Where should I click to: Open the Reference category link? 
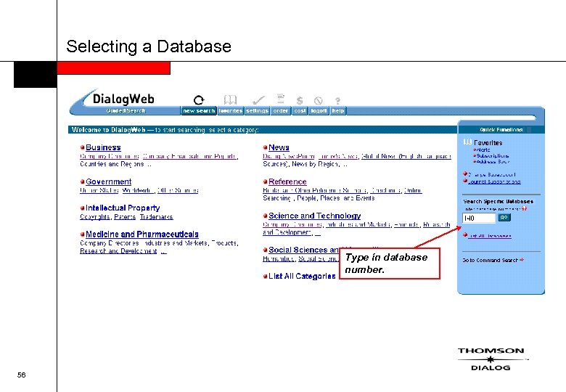point(287,181)
